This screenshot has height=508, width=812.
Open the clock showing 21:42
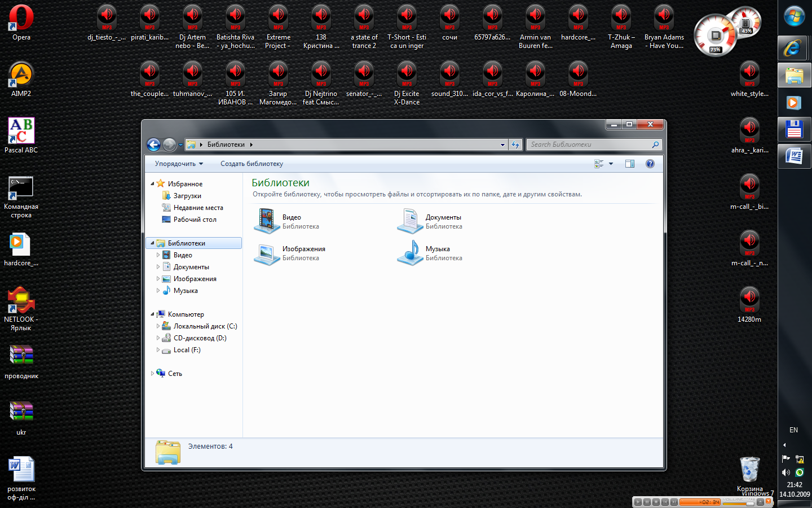(x=795, y=484)
